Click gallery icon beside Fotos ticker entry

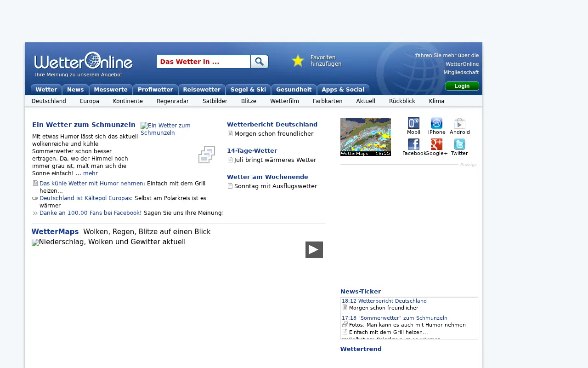coord(345,324)
